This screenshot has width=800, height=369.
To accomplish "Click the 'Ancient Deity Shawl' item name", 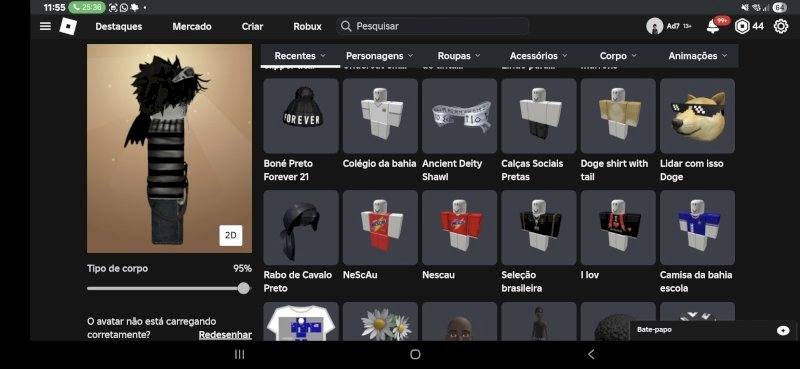I will pyautogui.click(x=452, y=170).
